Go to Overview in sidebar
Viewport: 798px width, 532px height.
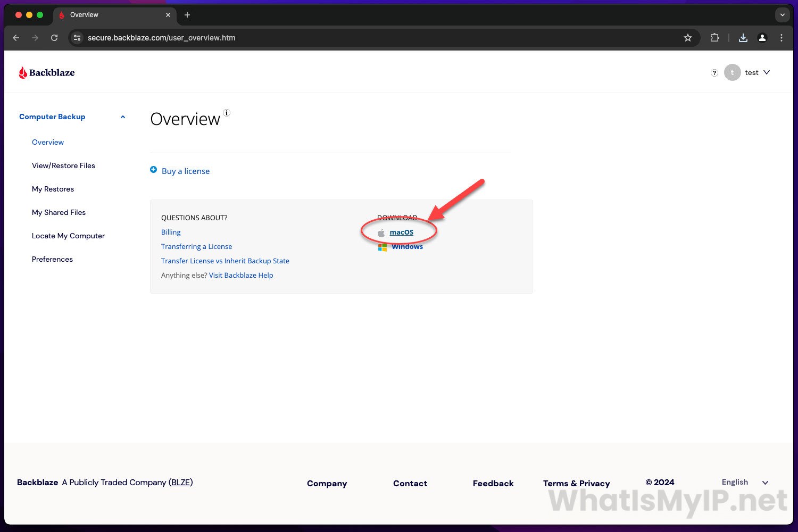click(x=48, y=142)
